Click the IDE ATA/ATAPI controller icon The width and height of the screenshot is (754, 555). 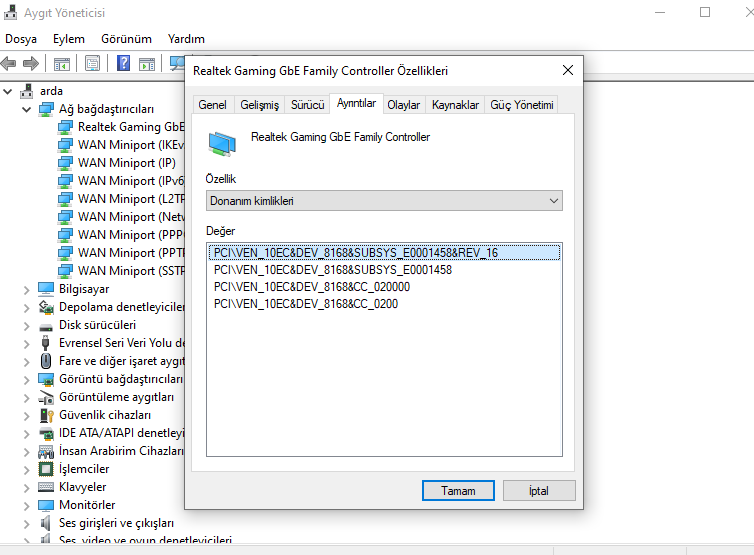tap(46, 433)
